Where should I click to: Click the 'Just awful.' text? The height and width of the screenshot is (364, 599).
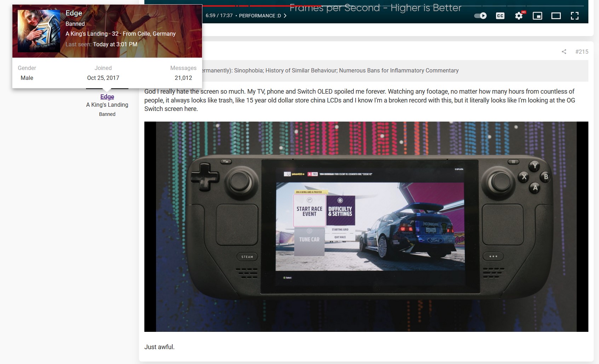coord(159,347)
